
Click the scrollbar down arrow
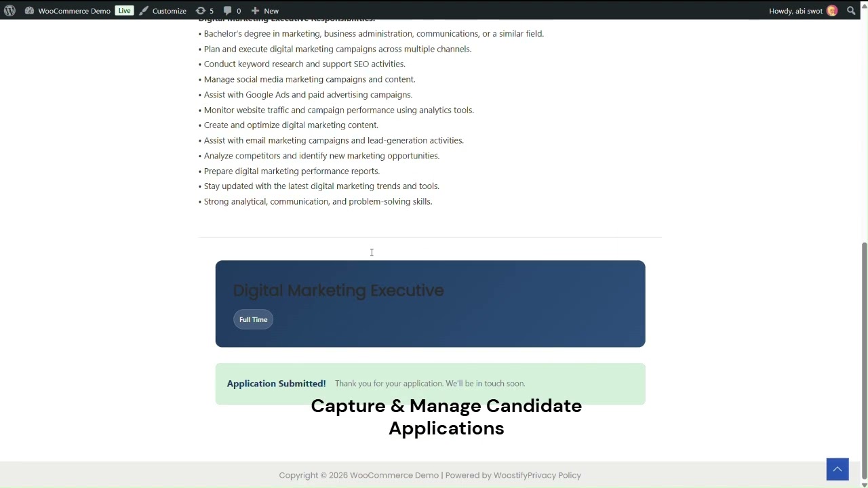[864, 484]
